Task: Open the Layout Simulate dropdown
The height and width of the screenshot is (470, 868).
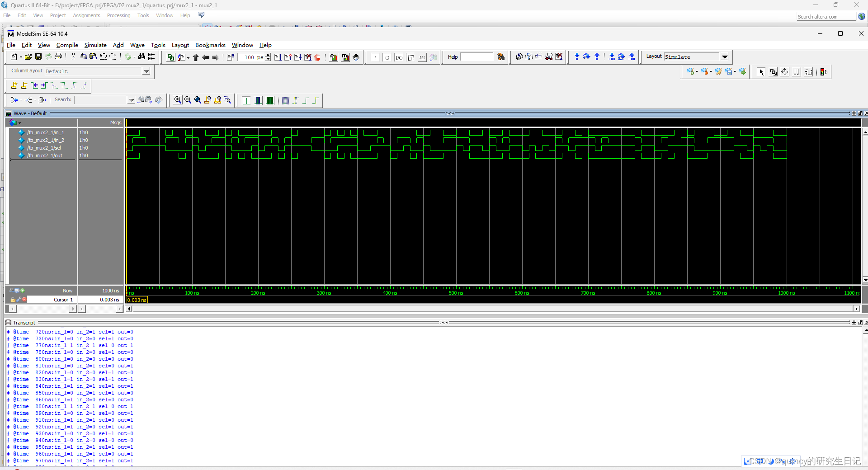Action: pyautogui.click(x=724, y=57)
